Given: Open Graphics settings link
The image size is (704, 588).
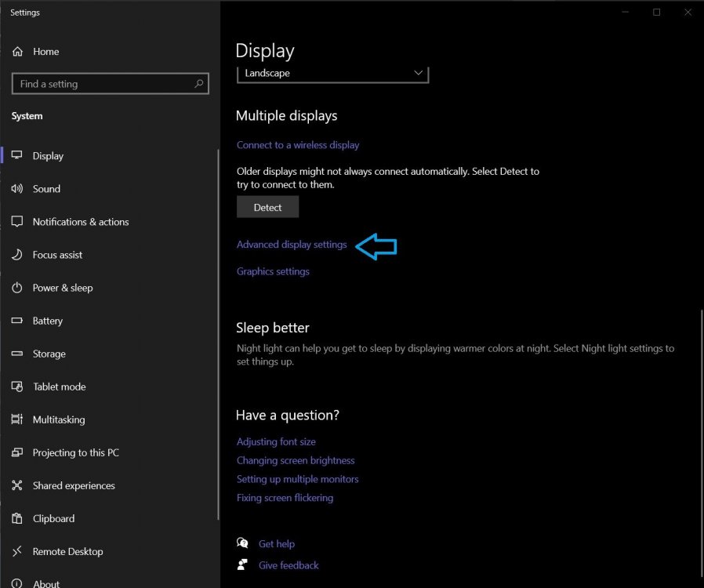Looking at the screenshot, I should point(273,271).
